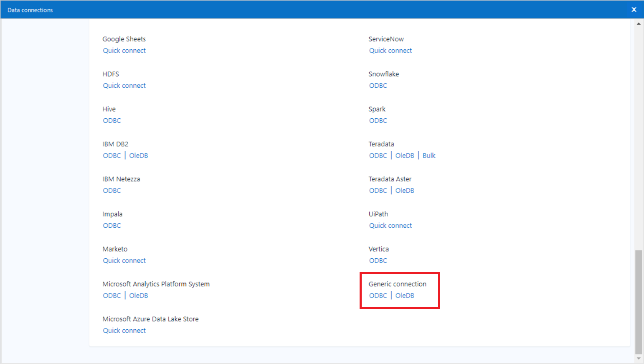Open Teradata Bulk connection

429,155
